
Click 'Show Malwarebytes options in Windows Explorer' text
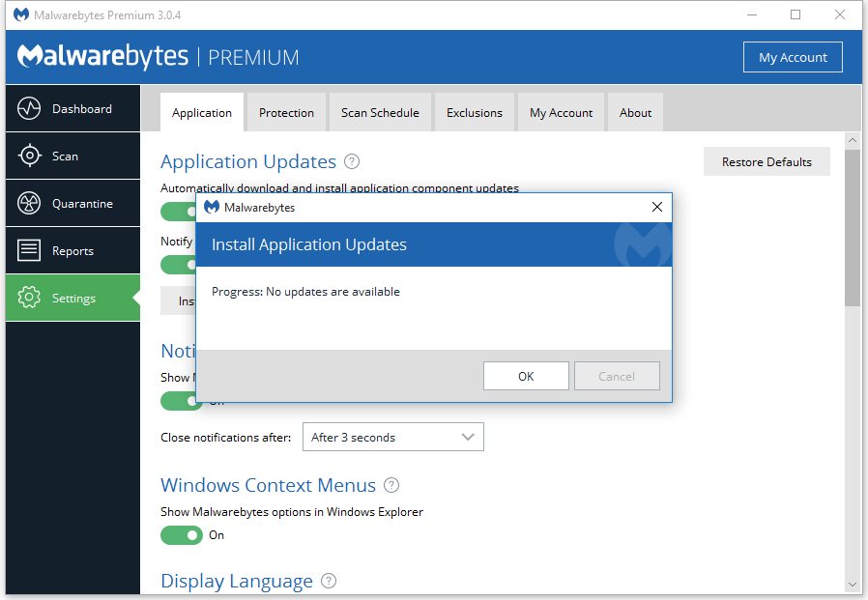pyautogui.click(x=292, y=512)
